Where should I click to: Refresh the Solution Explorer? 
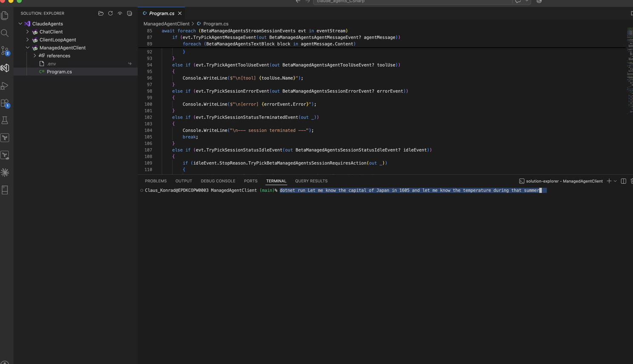click(x=111, y=13)
